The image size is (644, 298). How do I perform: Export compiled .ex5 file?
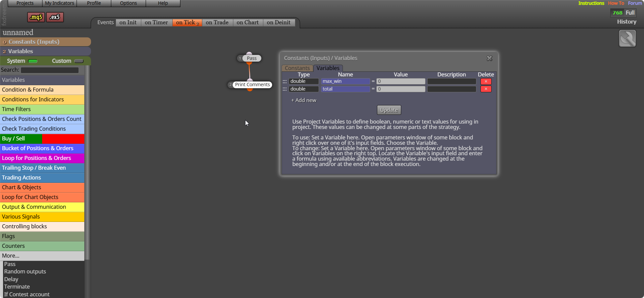[x=55, y=17]
